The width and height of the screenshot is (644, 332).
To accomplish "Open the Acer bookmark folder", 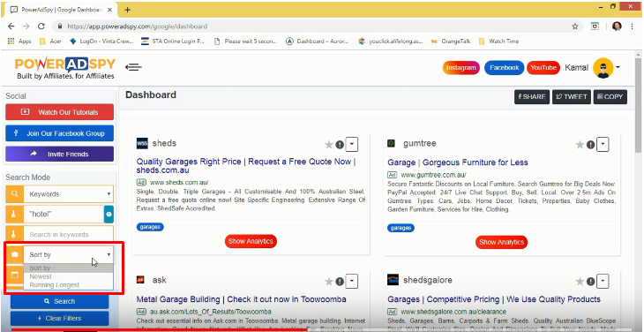I will [50, 41].
